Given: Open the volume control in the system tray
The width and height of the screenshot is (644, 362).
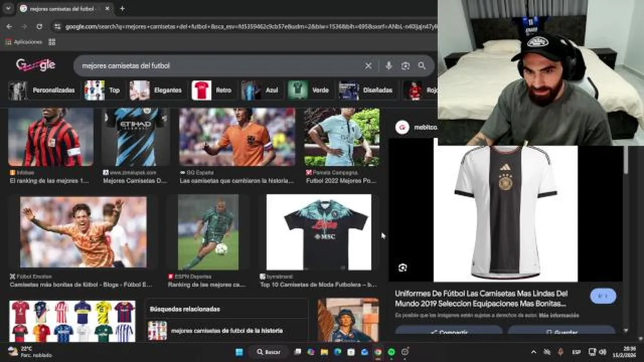Looking at the screenshot, I should point(603,352).
